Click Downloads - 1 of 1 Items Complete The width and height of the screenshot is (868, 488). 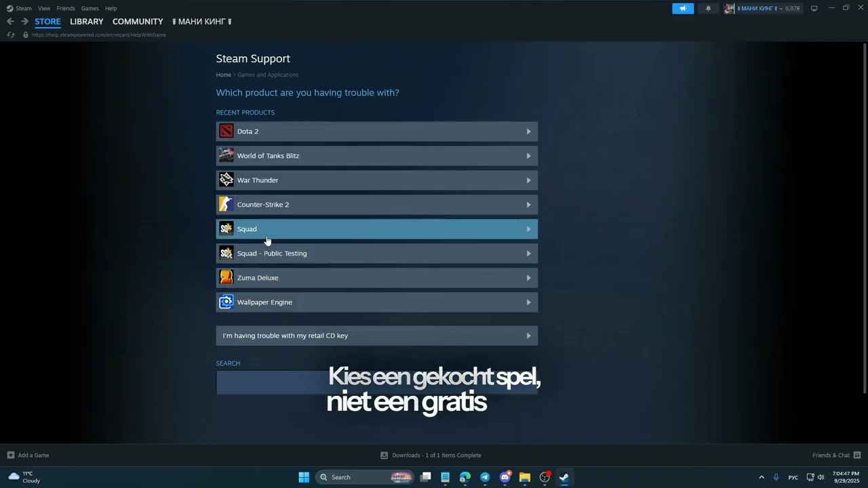coord(437,455)
